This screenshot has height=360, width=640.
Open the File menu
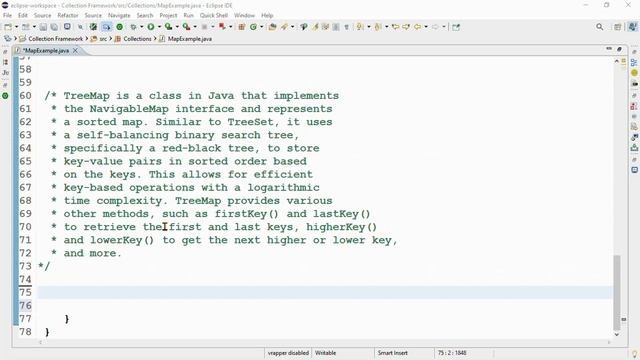point(7,15)
